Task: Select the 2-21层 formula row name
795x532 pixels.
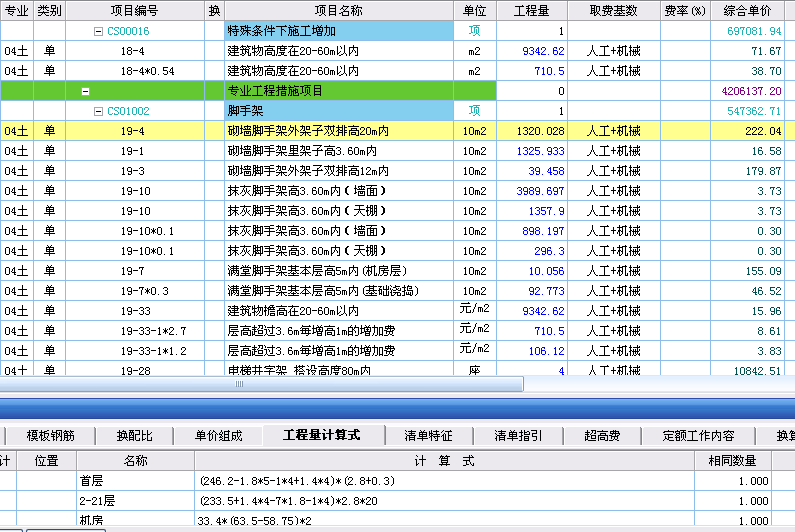Action: point(97,501)
